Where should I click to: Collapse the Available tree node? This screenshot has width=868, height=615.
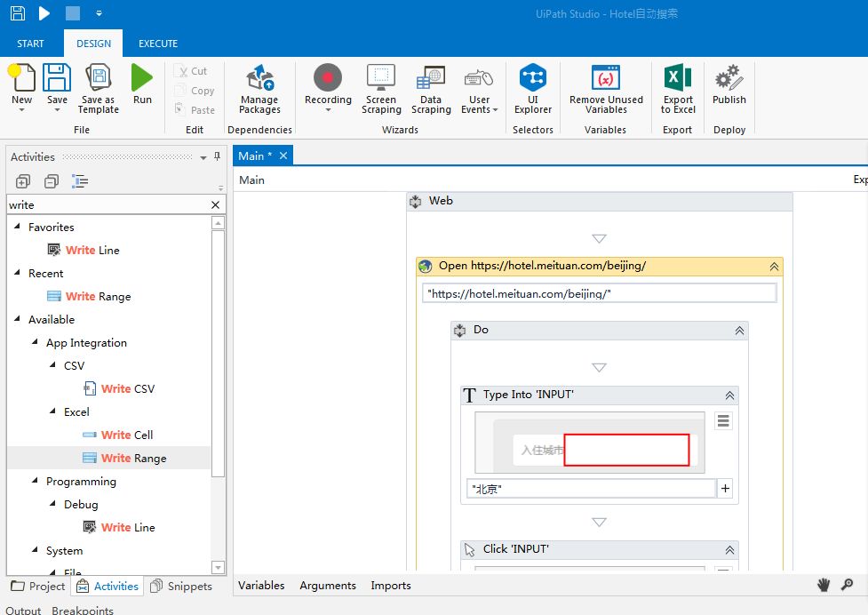coord(17,318)
